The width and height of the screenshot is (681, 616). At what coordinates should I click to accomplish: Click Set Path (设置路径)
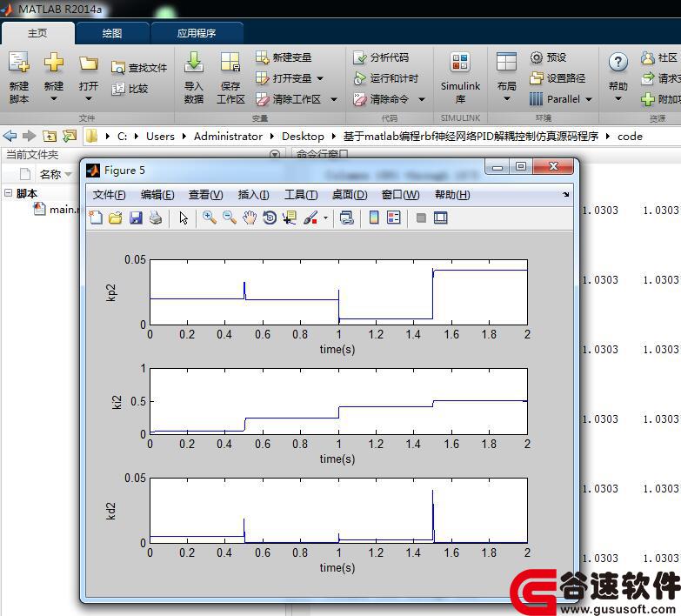pos(557,78)
